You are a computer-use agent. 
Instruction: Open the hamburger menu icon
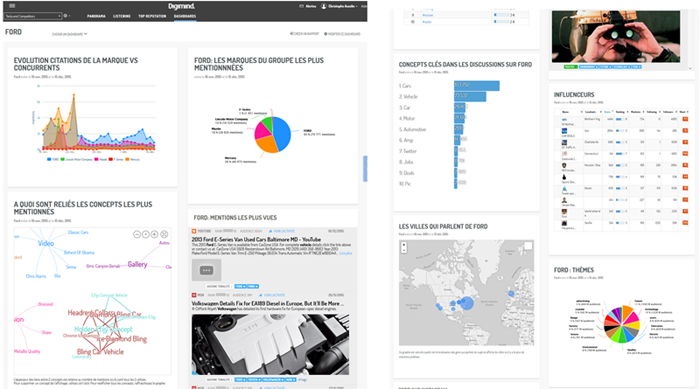pyautogui.click(x=12, y=6)
